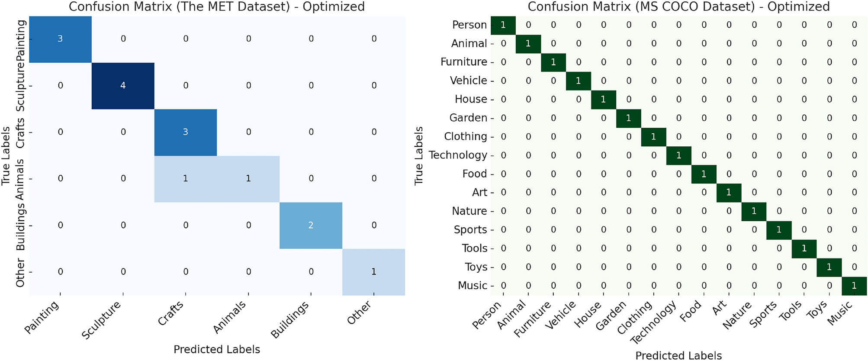Click the MET Other diagonal cell showing 1
Viewport: 868px width, 361px height.
[x=373, y=272]
